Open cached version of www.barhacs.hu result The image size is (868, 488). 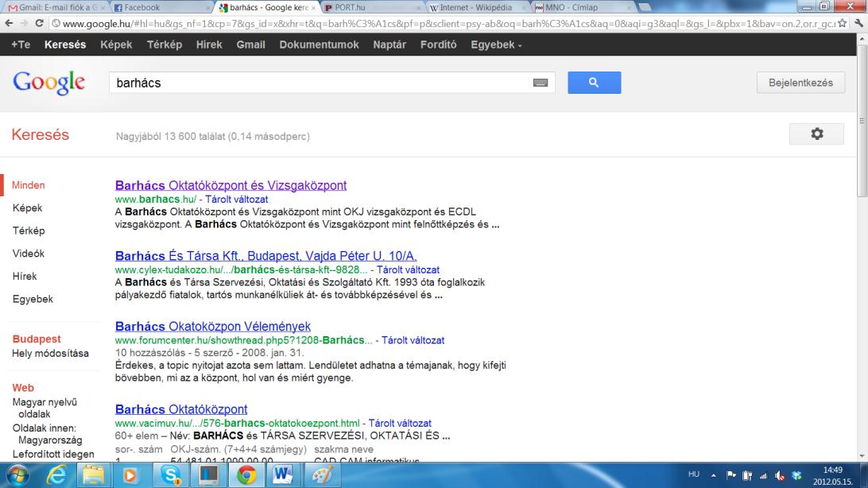point(236,199)
